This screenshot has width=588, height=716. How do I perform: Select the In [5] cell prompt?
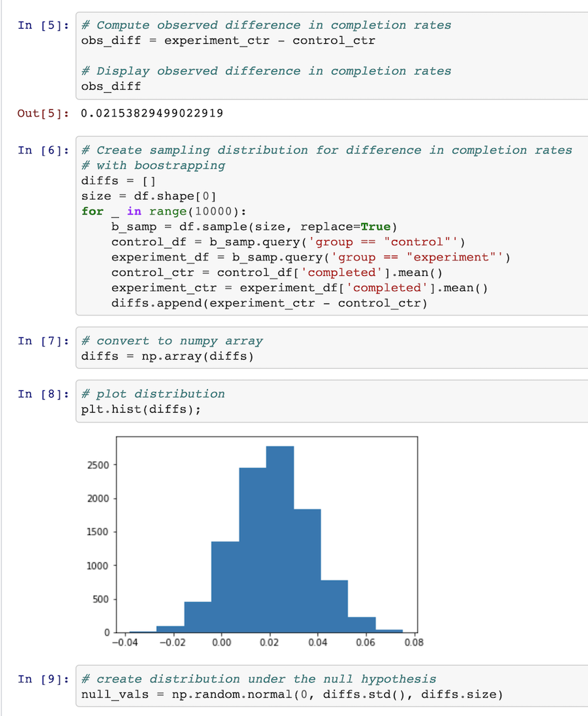tap(43, 25)
